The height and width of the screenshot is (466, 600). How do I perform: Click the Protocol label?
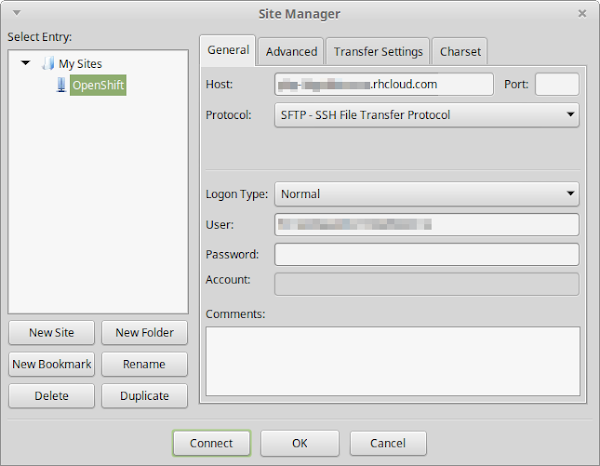228,115
